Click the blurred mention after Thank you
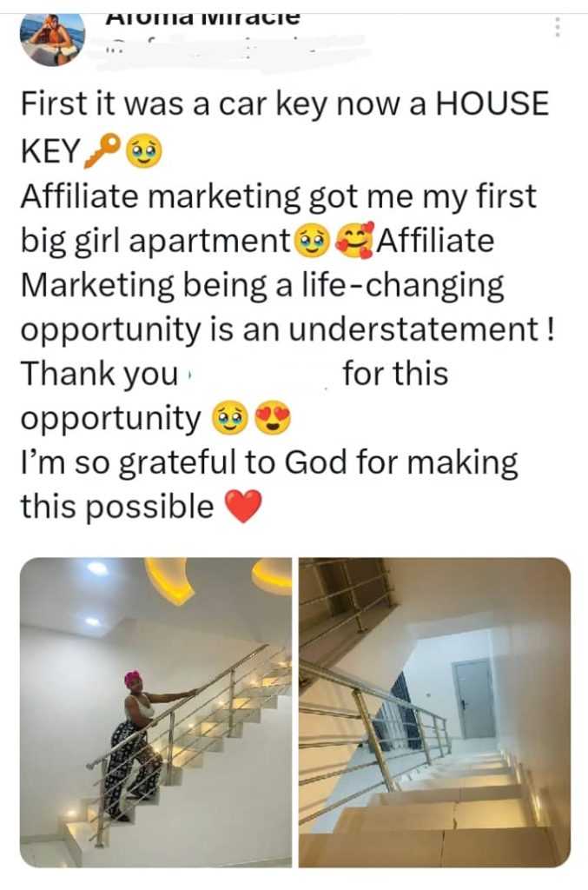Image resolution: width=588 pixels, height=890 pixels. [x=261, y=375]
